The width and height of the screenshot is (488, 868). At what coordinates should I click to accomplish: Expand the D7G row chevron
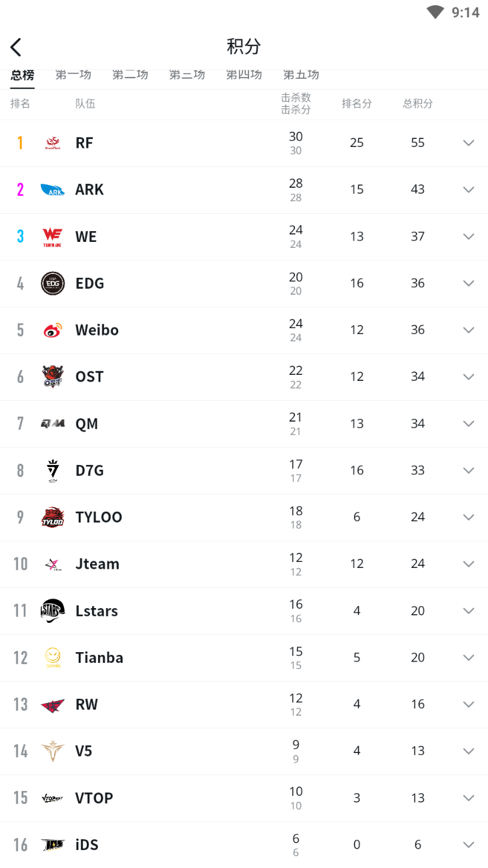click(x=469, y=470)
